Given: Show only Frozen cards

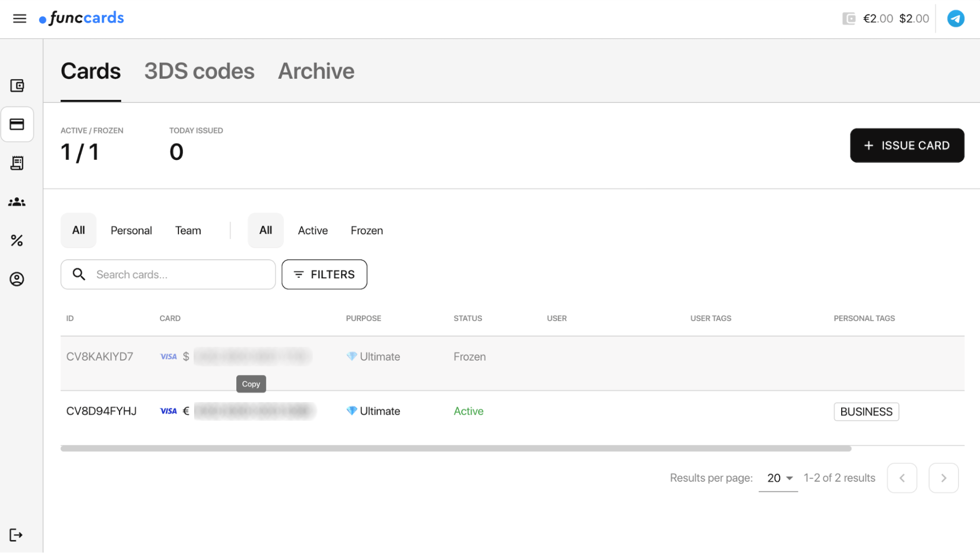Looking at the screenshot, I should click(x=367, y=231).
